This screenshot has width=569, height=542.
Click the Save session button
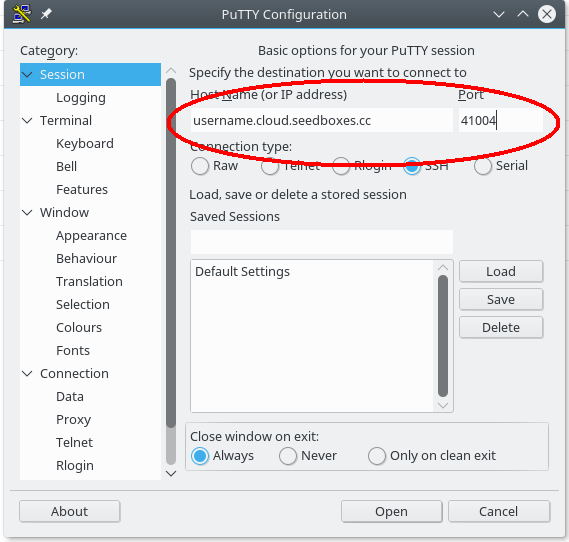[x=501, y=299]
